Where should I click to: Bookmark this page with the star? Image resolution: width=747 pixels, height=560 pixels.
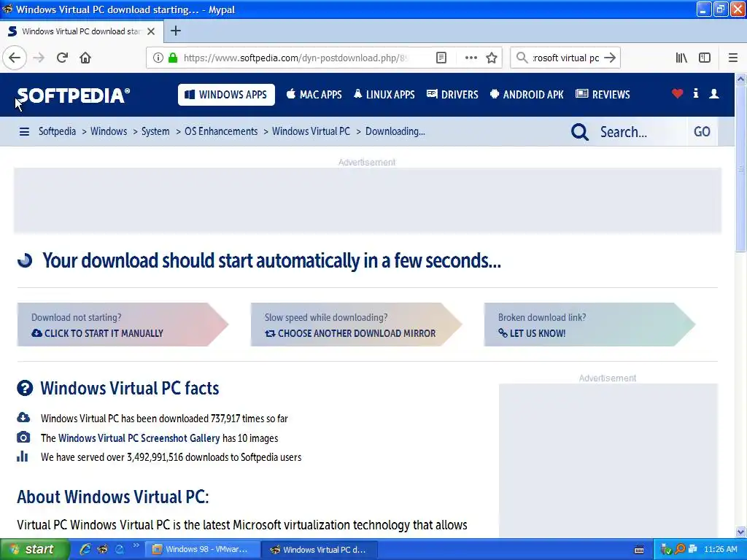492,58
